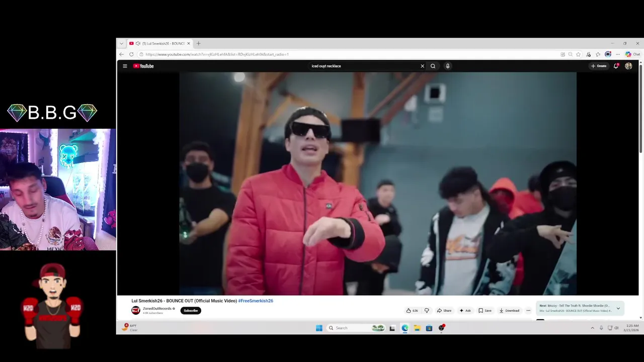Open taskbar clock showing 1:25 AM
Viewport: 644px width, 362px height.
point(631,328)
